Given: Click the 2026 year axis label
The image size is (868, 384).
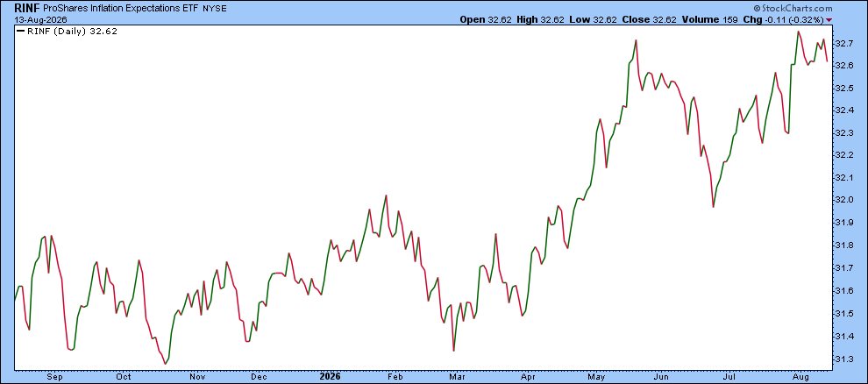Looking at the screenshot, I should pos(331,376).
